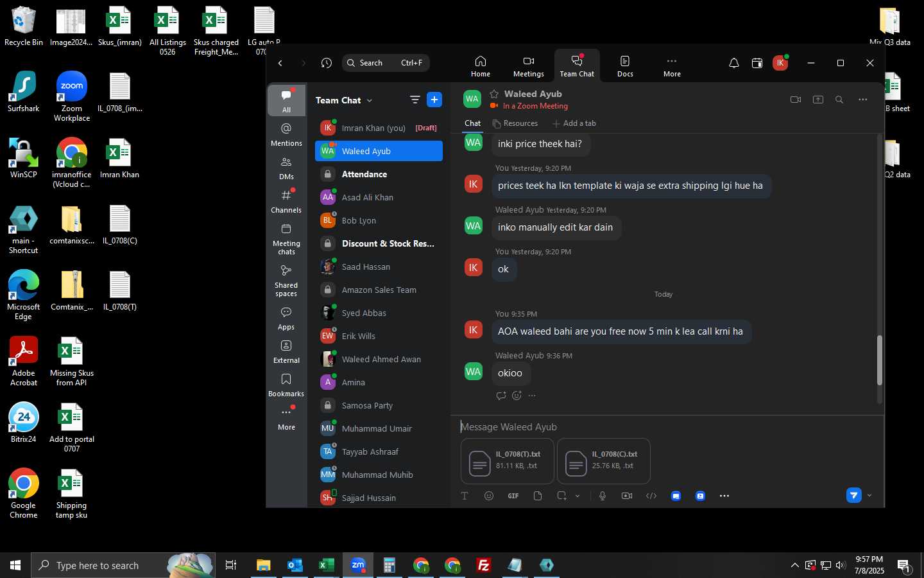
Task: Open chat with Tayyab Ashraaf
Action: coord(379,451)
